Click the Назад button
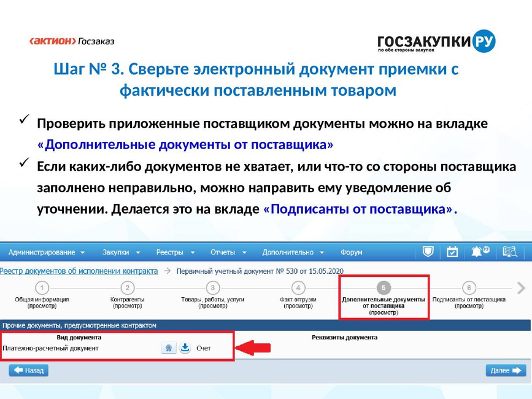This screenshot has height=399, width=532. point(29,370)
